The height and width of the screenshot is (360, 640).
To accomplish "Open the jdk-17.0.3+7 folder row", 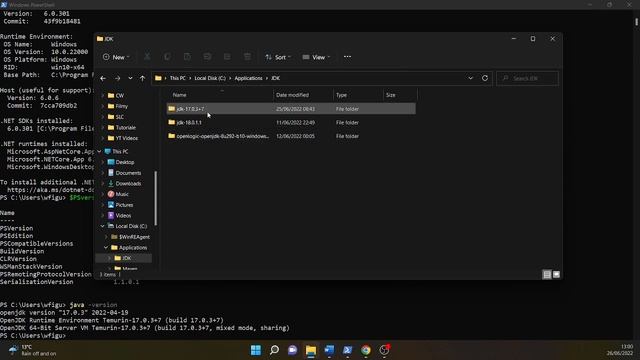I will tap(291, 109).
